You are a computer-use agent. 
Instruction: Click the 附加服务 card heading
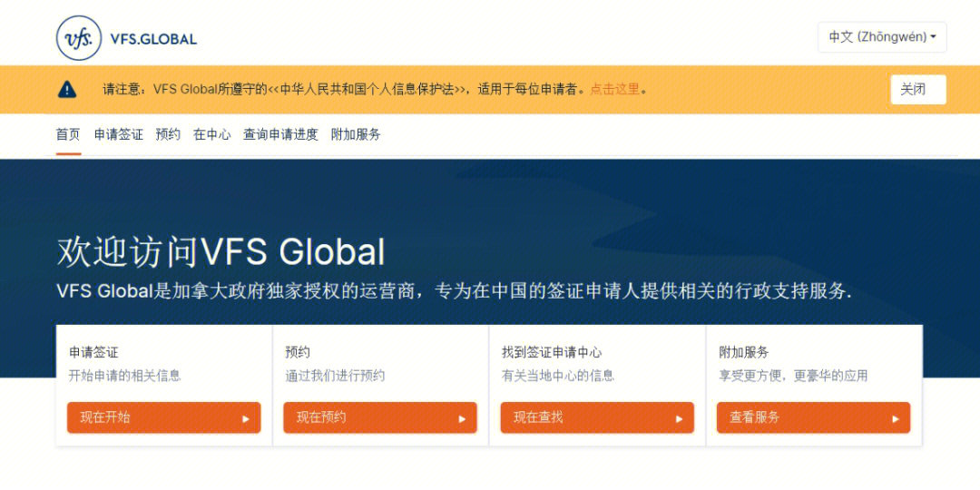(744, 352)
